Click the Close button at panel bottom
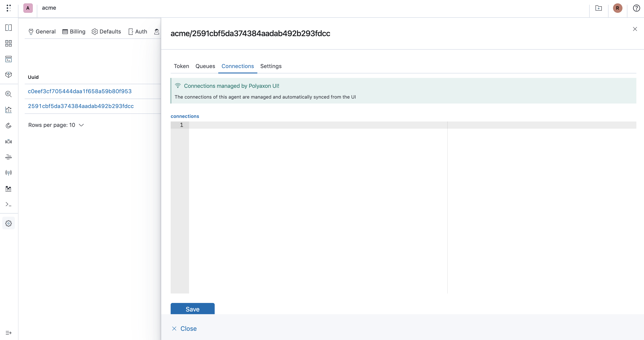This screenshot has width=644, height=340. (x=185, y=329)
